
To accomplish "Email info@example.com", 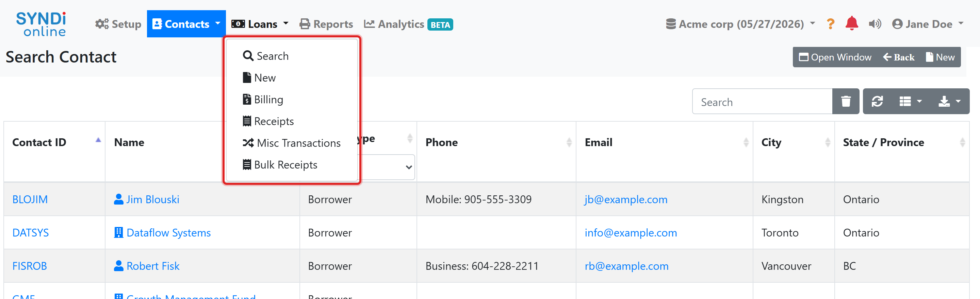I will (x=631, y=232).
